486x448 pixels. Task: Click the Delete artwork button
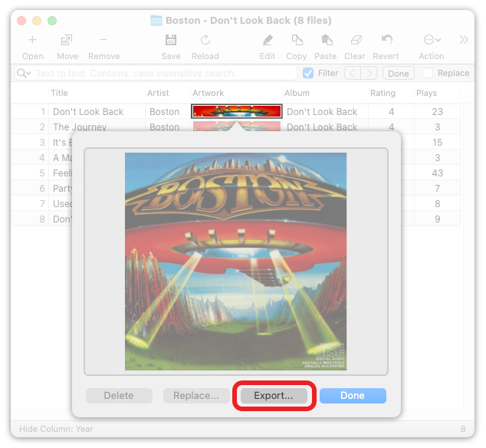[119, 396]
